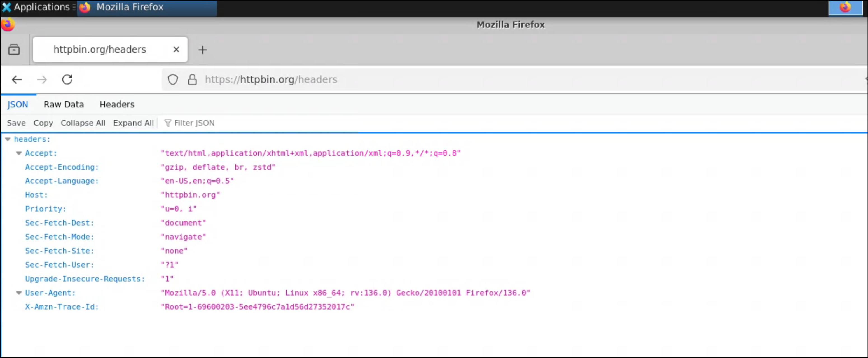Screen dimensions: 868x358
Task: Collapse the headers root node
Action: (8, 139)
